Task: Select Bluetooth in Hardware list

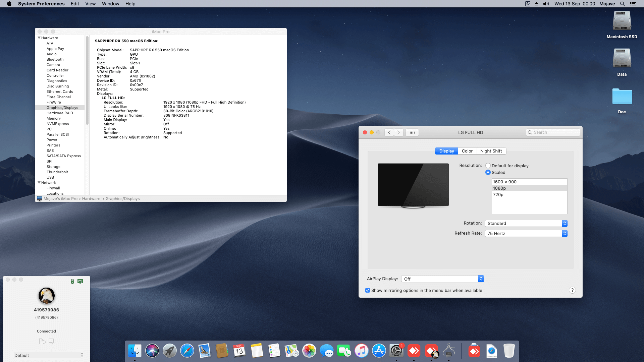Action: point(55,59)
